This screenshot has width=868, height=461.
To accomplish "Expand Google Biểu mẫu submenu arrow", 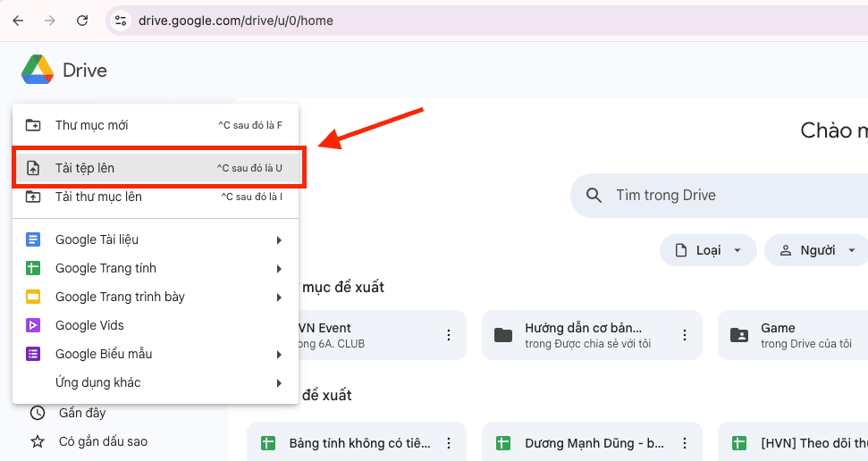I will [x=279, y=355].
